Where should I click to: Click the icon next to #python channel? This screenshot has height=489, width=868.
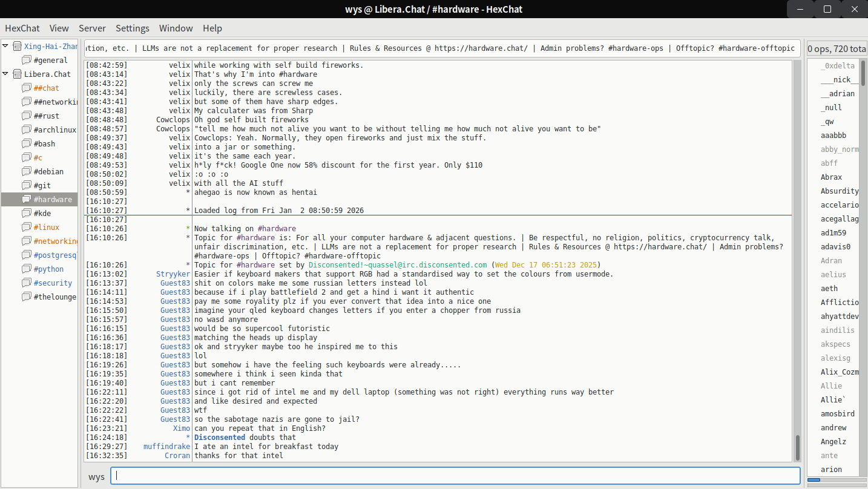click(x=27, y=269)
